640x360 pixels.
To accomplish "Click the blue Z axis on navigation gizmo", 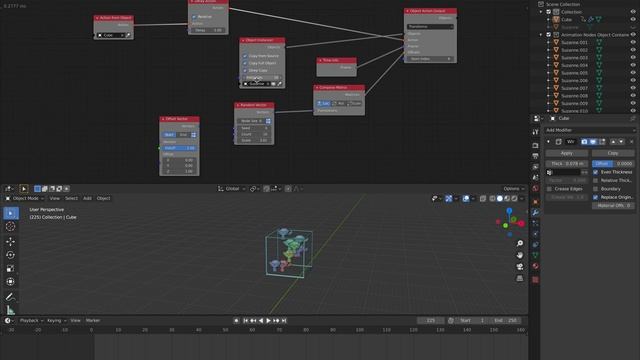I will [509, 211].
